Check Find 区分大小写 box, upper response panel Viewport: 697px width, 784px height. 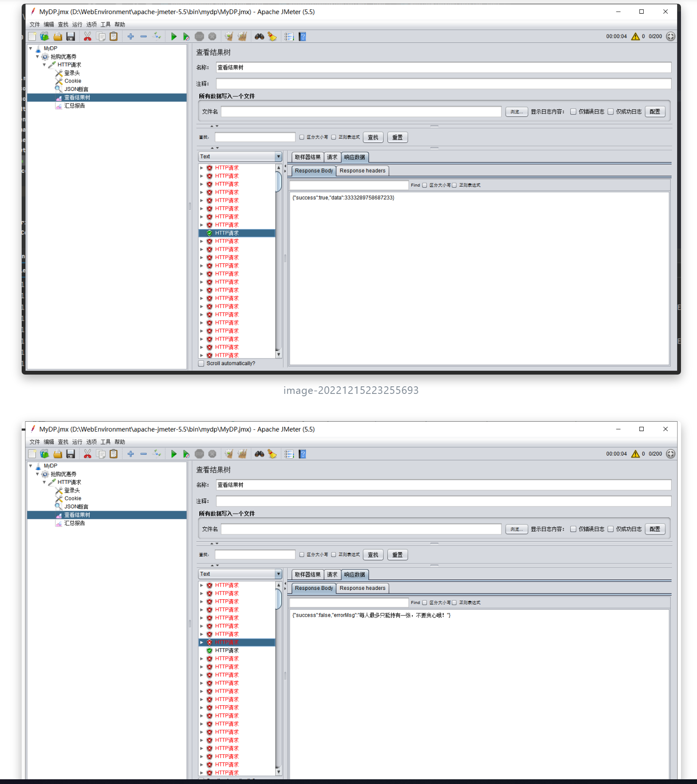pos(425,185)
